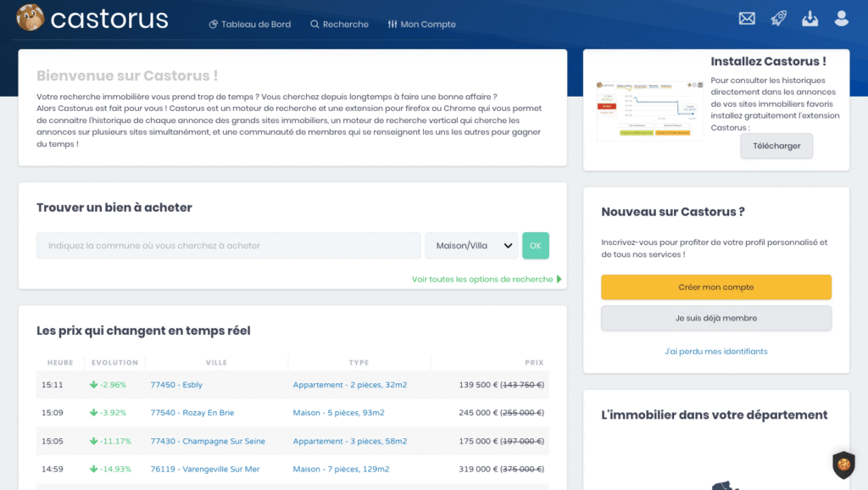Click the Télécharger button
Image resolution: width=868 pixels, height=490 pixels.
pos(776,146)
